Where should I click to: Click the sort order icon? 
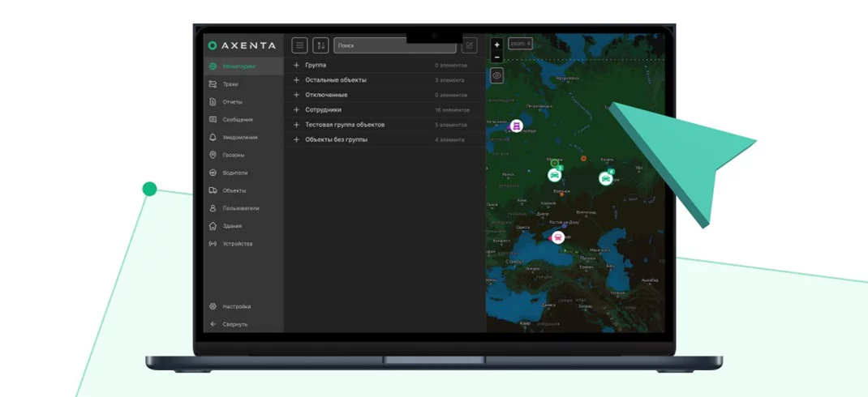click(x=320, y=45)
